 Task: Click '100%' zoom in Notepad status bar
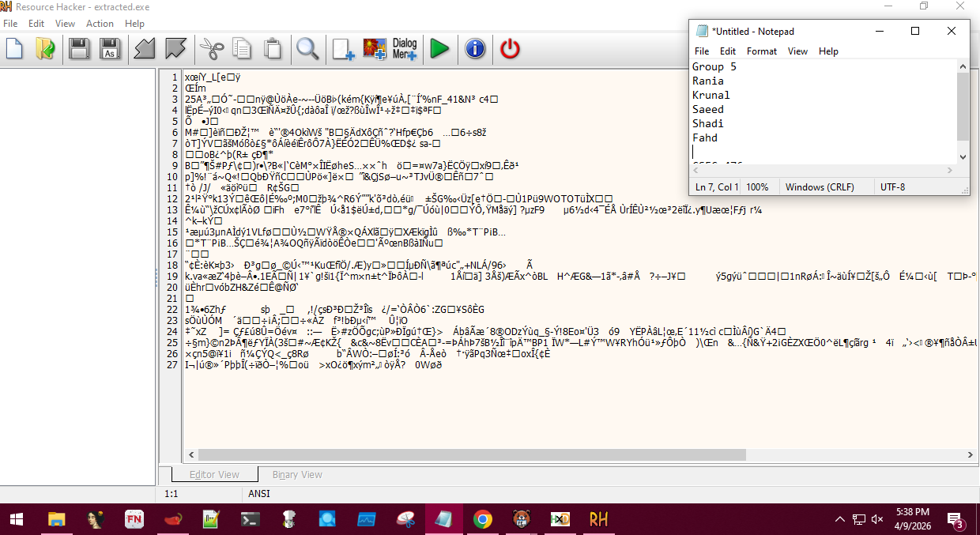tap(757, 187)
